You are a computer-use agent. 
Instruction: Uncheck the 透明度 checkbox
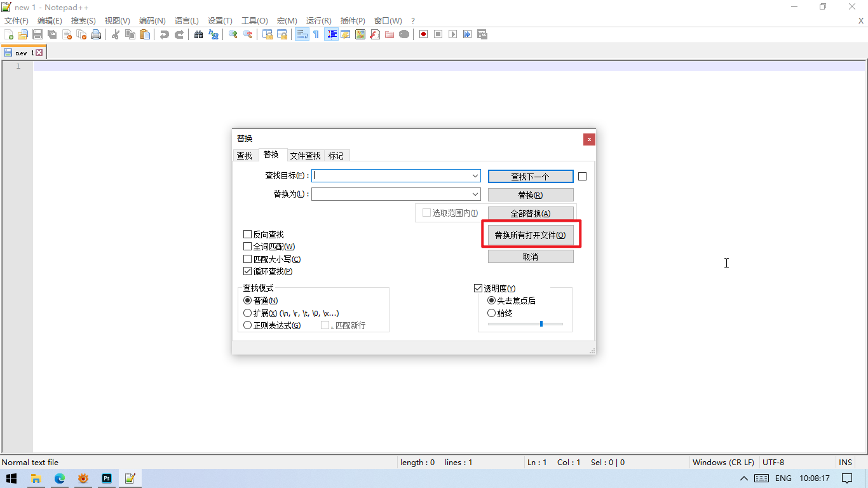[478, 288]
